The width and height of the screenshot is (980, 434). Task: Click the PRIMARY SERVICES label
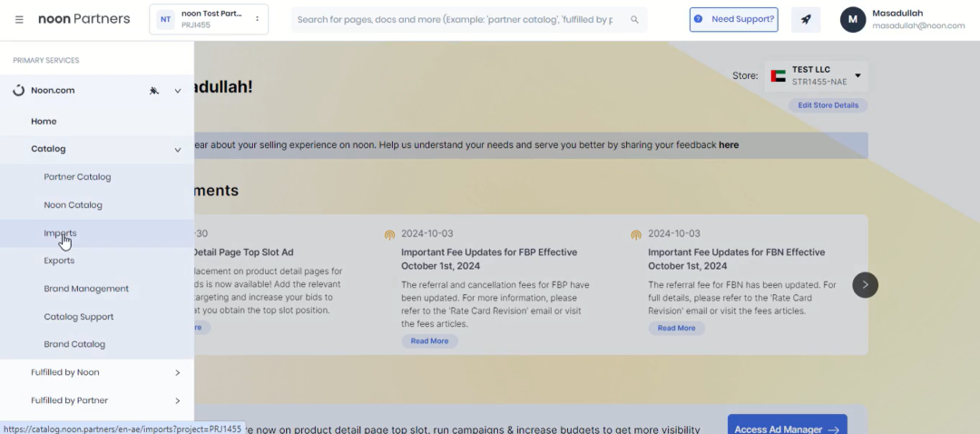pos(46,61)
